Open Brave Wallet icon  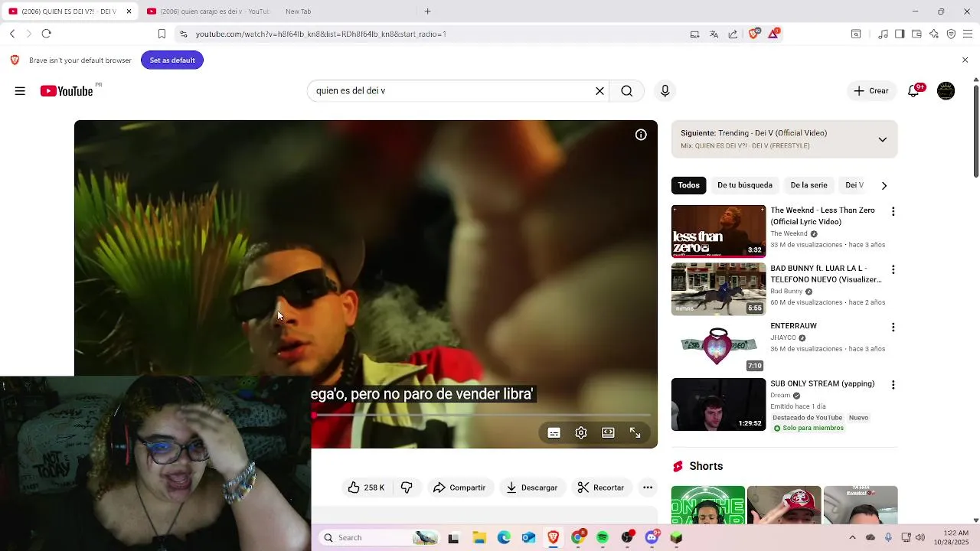[x=916, y=34]
